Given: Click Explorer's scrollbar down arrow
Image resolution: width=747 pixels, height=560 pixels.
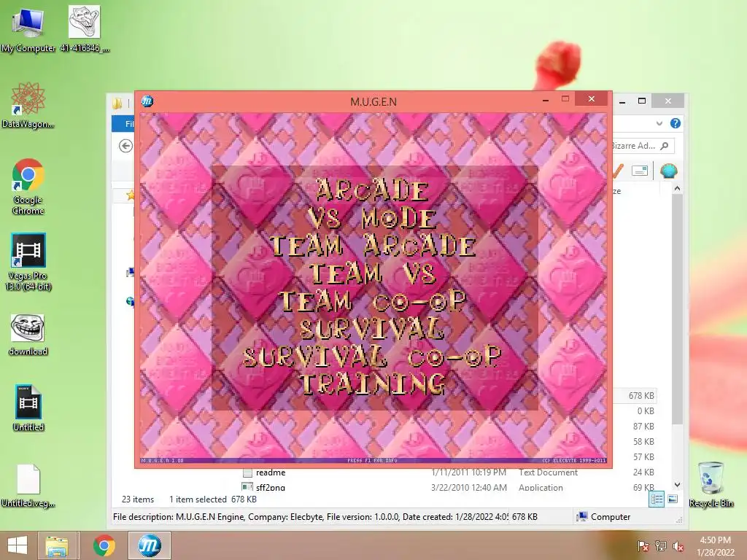Looking at the screenshot, I should coord(677,485).
